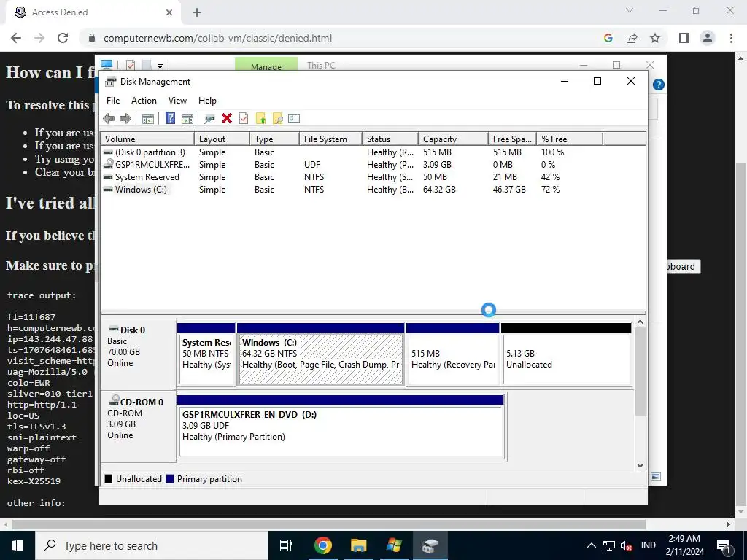Open Chrome tab search chevron
The width and height of the screenshot is (747, 560).
click(630, 10)
